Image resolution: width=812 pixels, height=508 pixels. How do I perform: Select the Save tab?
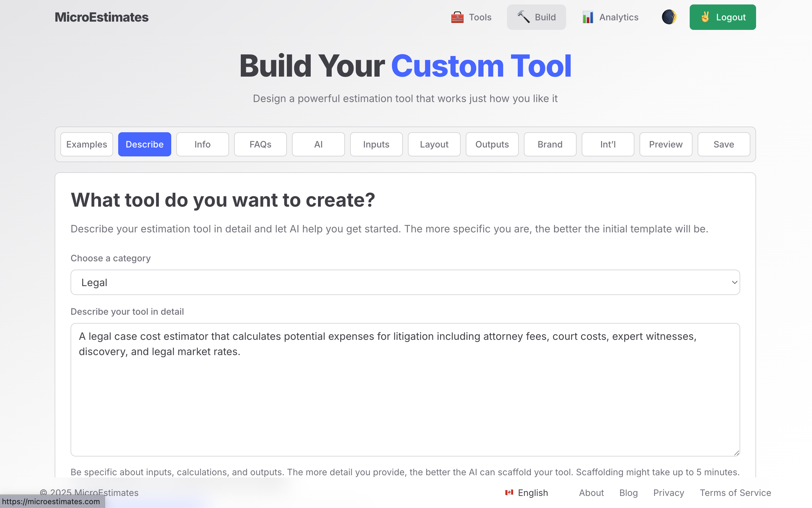[x=723, y=144]
